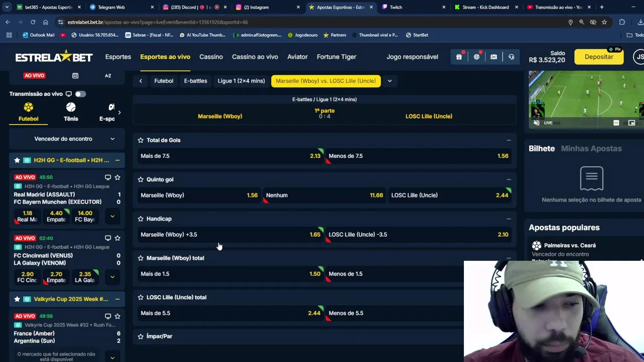Open the Aviator game page

pos(297,57)
